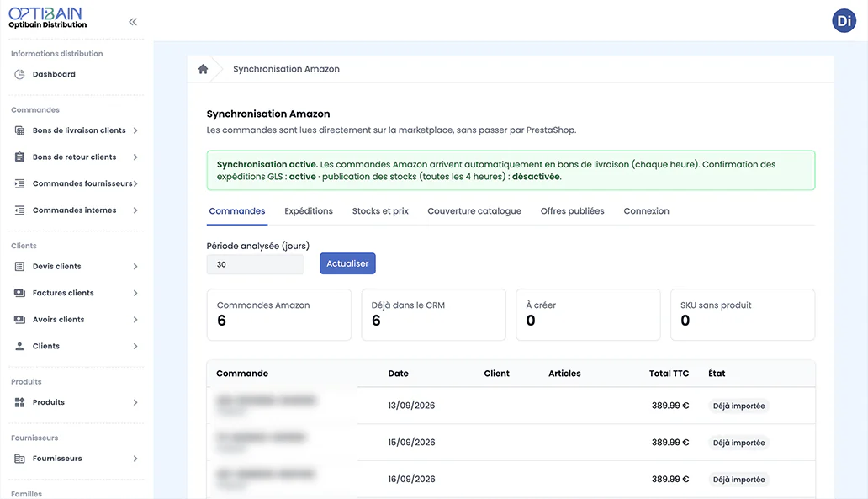
Task: Click Déjà importée badge in 13/09/2026 row
Action: click(x=738, y=406)
